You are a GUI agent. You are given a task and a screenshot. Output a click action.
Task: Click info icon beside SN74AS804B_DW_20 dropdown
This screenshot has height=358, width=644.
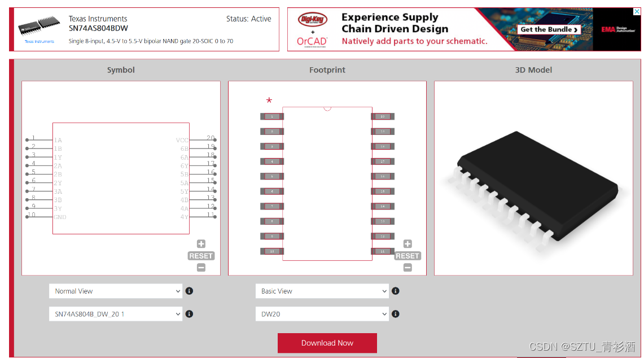190,314
